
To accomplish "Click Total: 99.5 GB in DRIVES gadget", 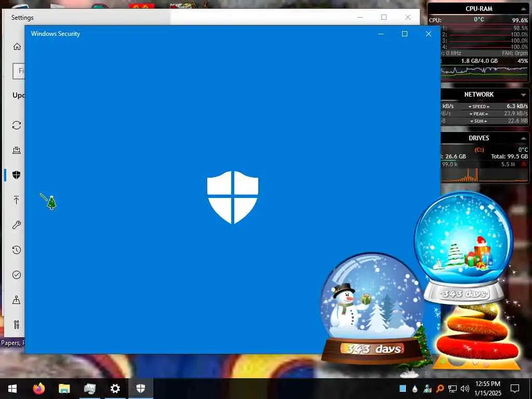I will point(509,156).
